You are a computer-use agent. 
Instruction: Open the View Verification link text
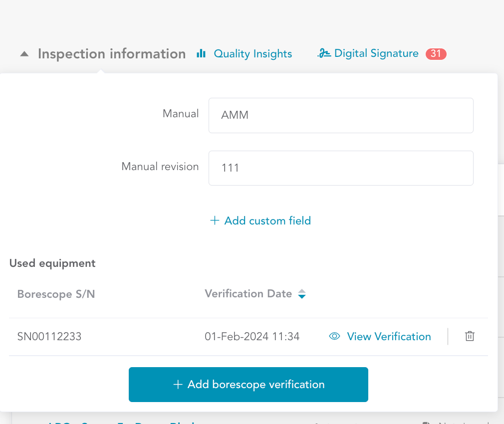click(x=389, y=337)
